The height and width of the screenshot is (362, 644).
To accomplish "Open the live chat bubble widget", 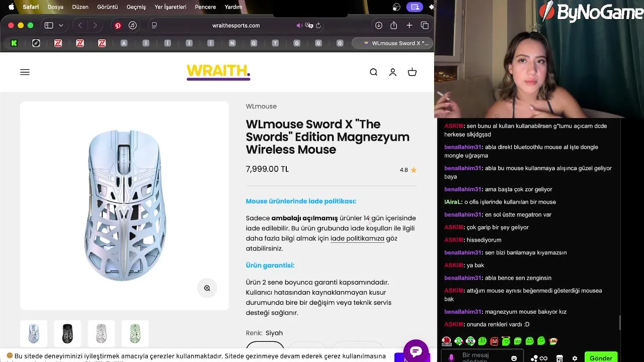I will (x=416, y=351).
